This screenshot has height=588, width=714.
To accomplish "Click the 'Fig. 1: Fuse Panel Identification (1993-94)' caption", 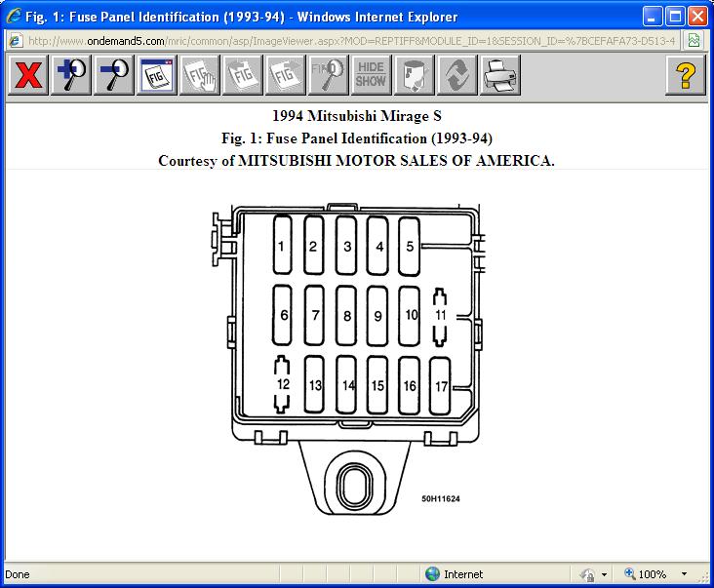I will click(x=357, y=138).
